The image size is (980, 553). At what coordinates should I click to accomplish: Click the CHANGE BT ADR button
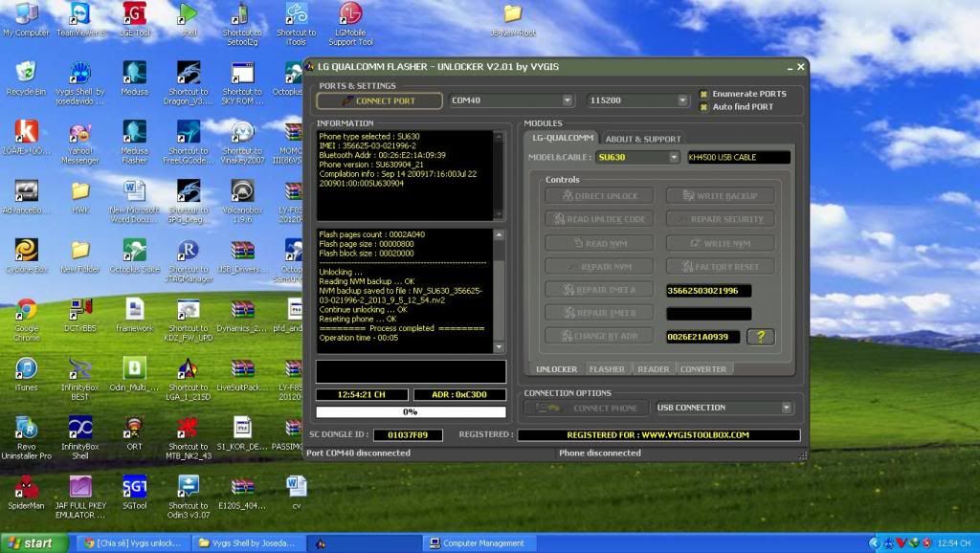click(599, 336)
